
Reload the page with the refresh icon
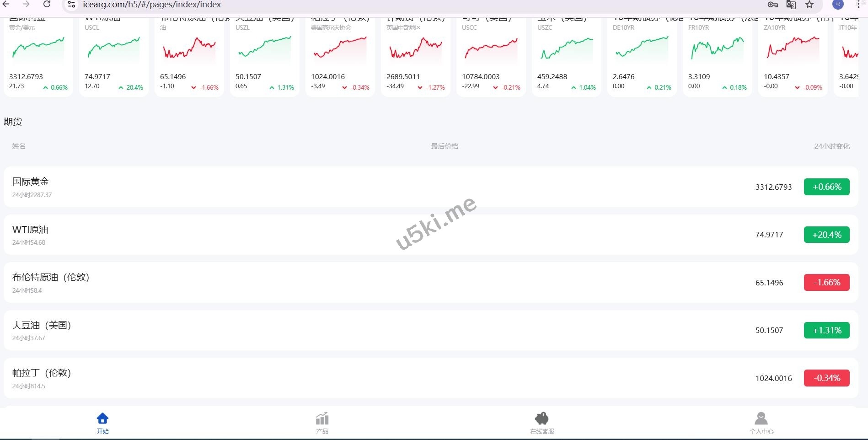pos(47,5)
